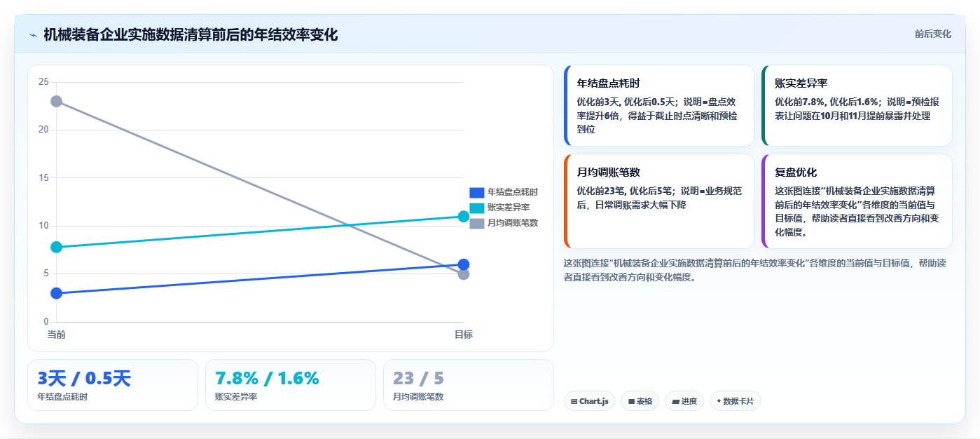Select the 月均调账笔数 info card heading
This screenshot has width=980, height=439.
[608, 172]
